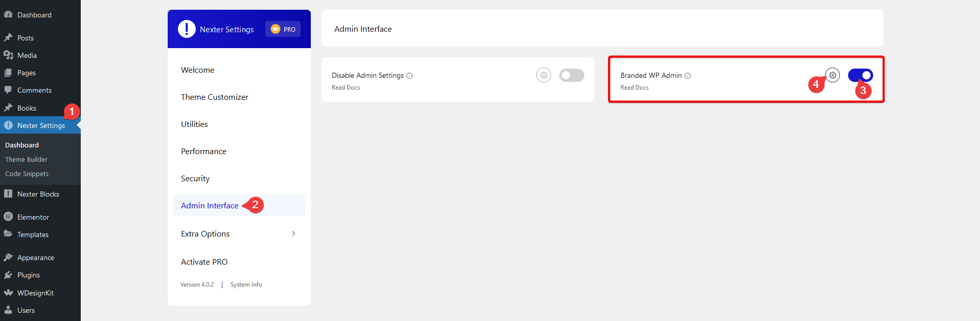Click the Nexter Settings exclamation icon in sidebar
Image resolution: width=980 pixels, height=321 pixels.
[x=8, y=125]
